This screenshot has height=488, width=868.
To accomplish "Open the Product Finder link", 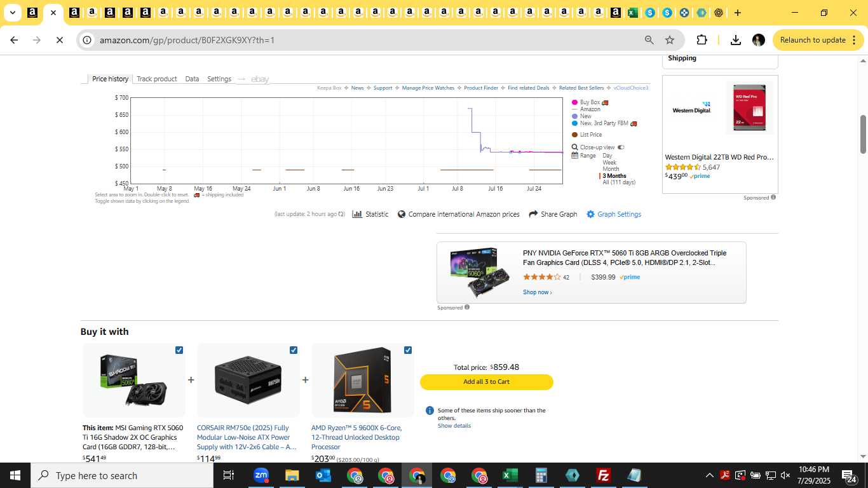I will [x=481, y=88].
